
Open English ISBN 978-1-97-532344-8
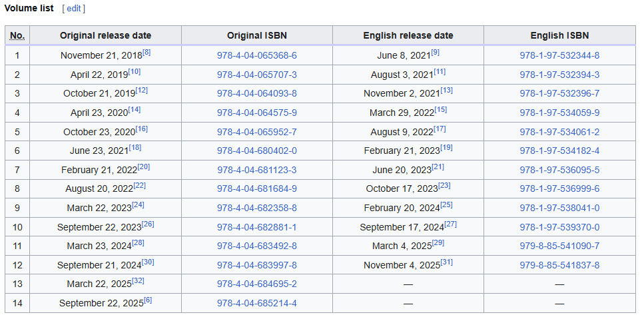tap(559, 56)
